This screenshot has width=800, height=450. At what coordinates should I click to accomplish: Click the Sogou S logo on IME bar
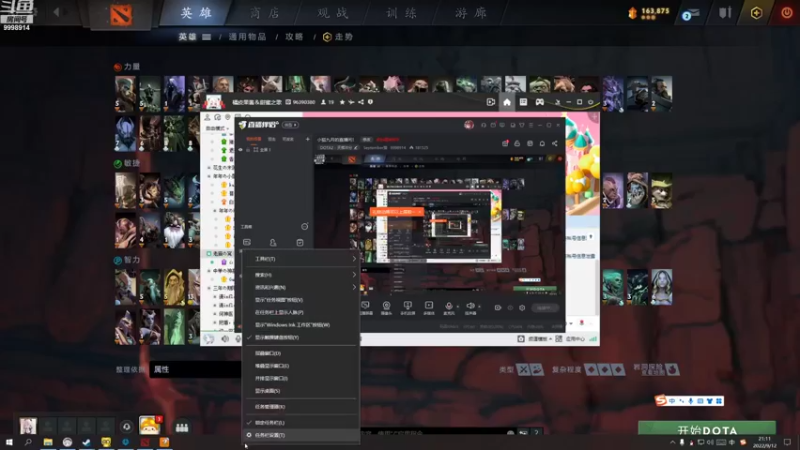(661, 401)
